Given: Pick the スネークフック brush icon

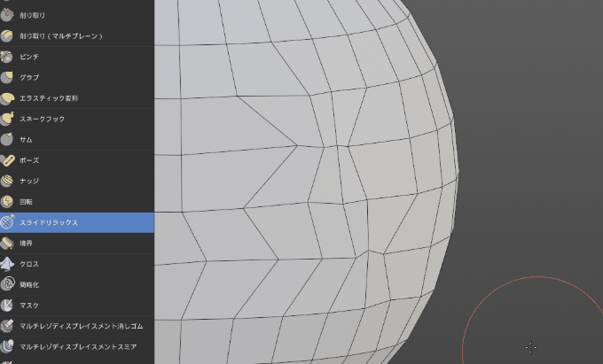Looking at the screenshot, I should pos(7,119).
